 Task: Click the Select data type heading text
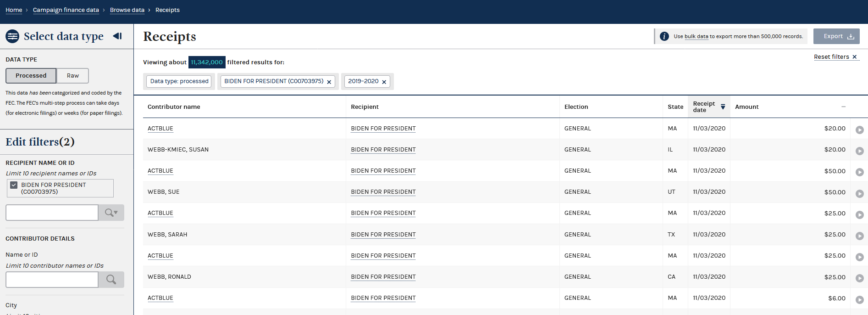click(x=64, y=36)
